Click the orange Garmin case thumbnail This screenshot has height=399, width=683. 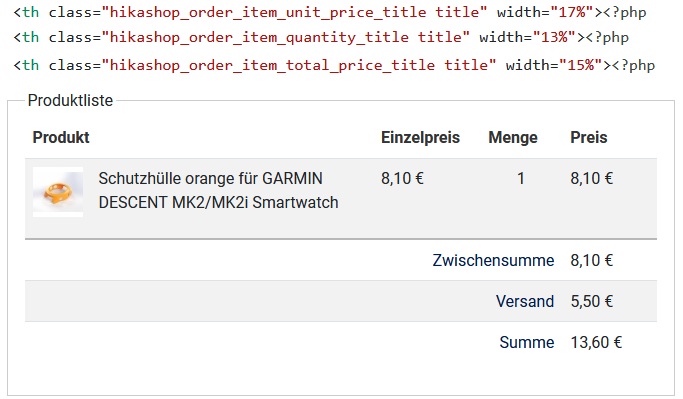click(58, 192)
